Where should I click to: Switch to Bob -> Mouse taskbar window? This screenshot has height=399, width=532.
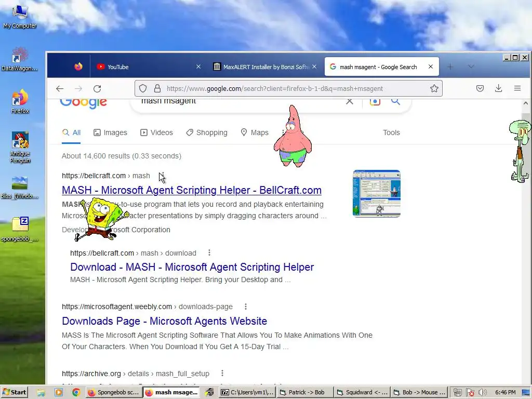coord(419,393)
